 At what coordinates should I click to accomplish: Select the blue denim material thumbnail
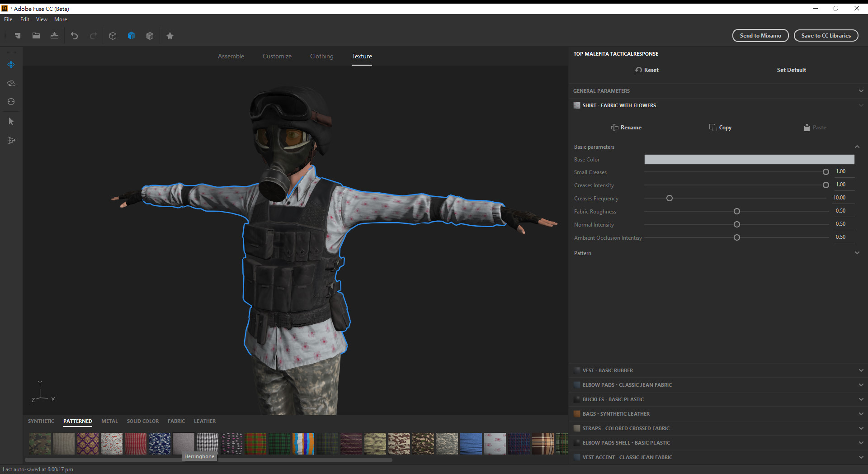click(471, 444)
